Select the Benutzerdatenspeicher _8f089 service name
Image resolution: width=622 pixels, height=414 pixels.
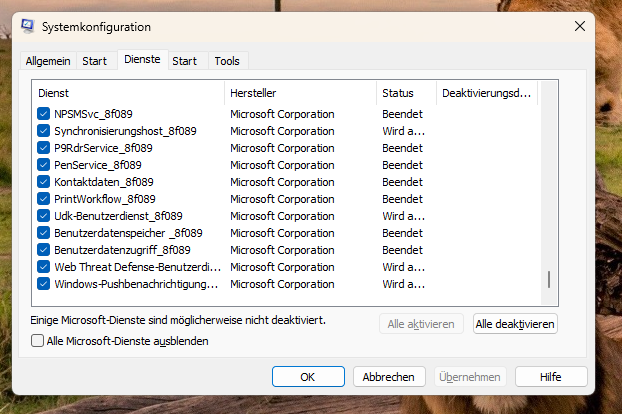128,233
